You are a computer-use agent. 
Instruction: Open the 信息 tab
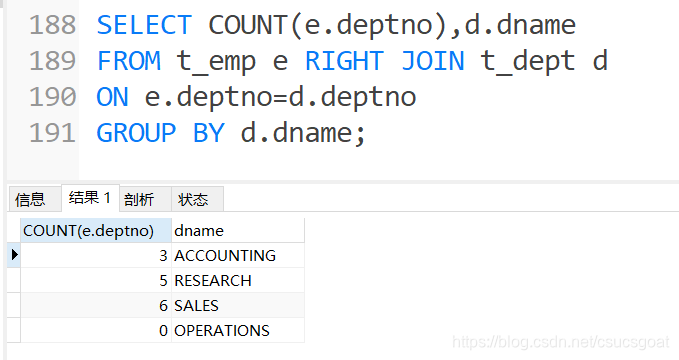click(x=34, y=199)
